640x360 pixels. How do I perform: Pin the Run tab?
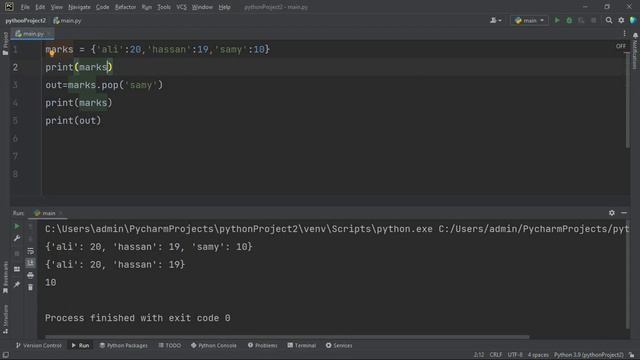click(17, 284)
